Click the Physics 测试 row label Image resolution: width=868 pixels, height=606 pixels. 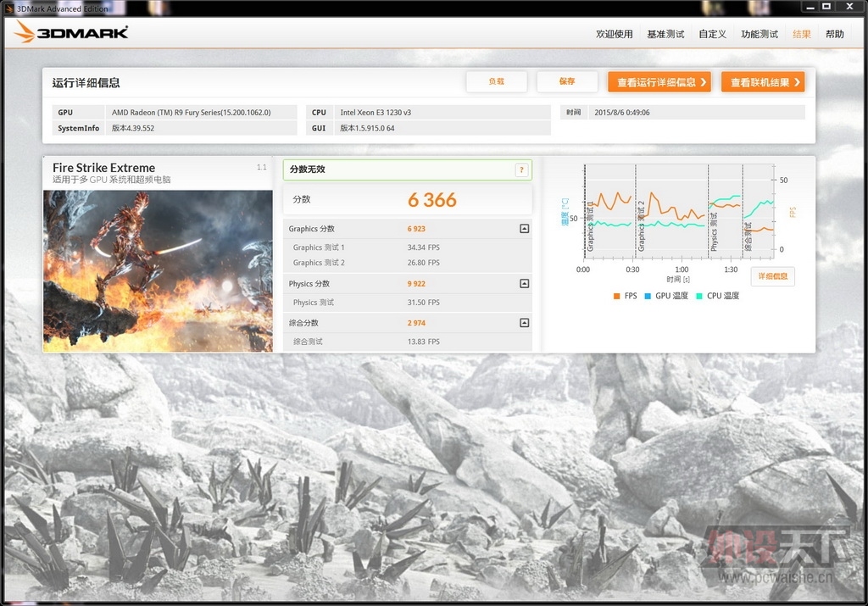click(x=314, y=303)
